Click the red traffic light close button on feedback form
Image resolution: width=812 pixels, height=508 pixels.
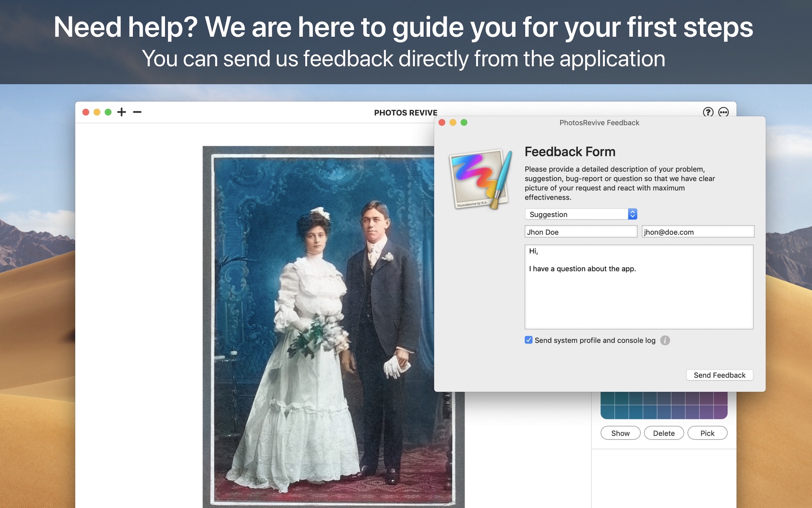(x=443, y=123)
